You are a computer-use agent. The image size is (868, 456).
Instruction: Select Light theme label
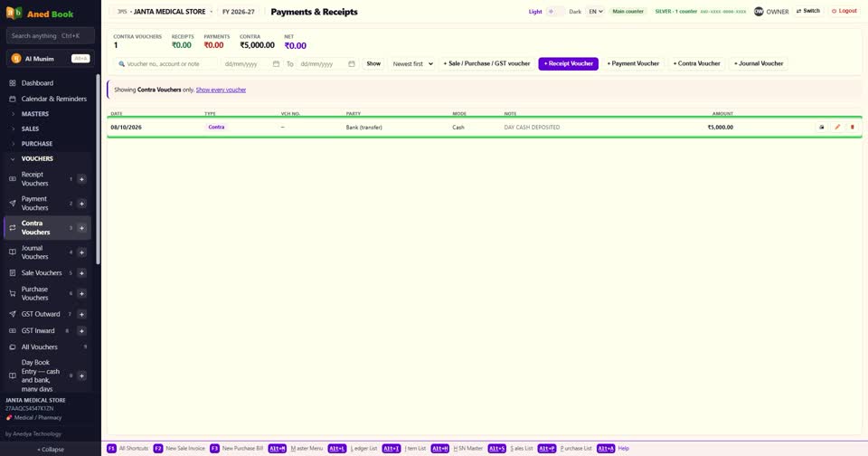pos(535,12)
